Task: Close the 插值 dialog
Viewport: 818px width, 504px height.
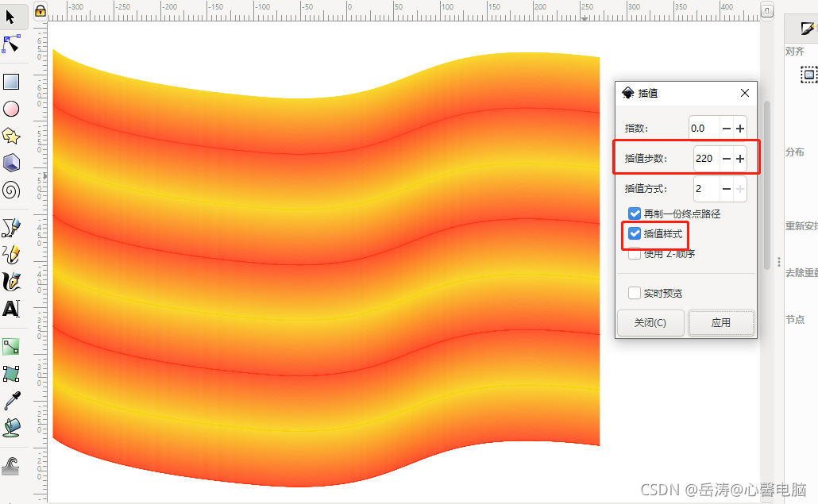Action: (x=744, y=93)
